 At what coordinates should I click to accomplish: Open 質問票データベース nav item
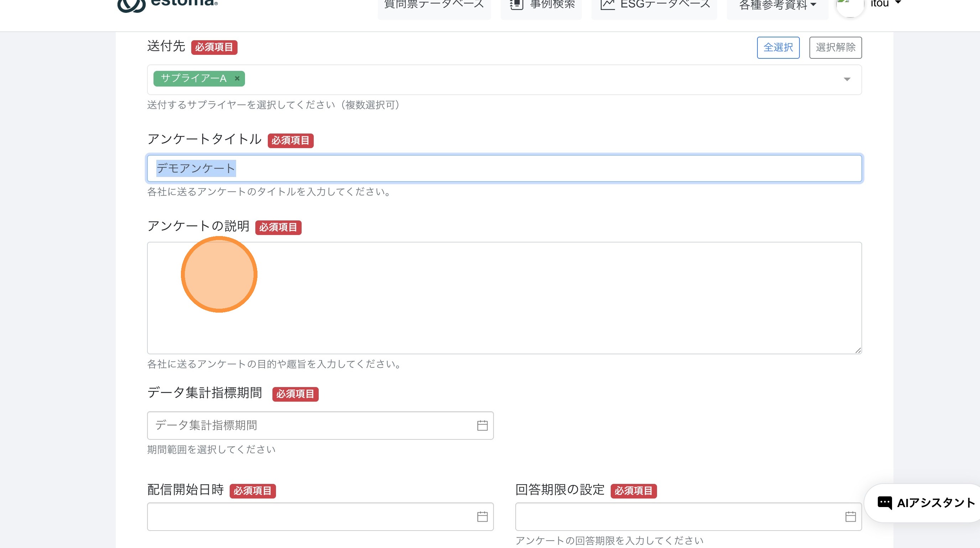pyautogui.click(x=434, y=5)
